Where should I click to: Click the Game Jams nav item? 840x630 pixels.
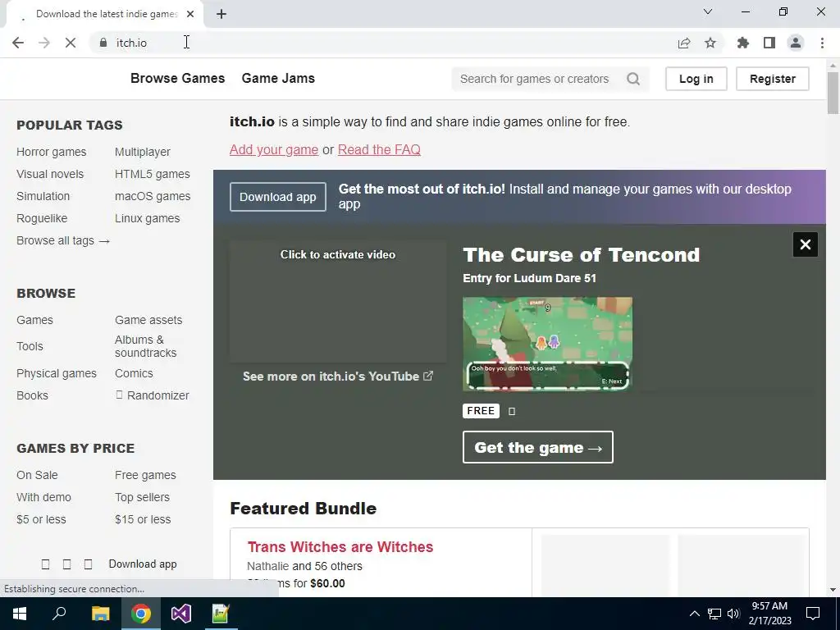point(278,78)
